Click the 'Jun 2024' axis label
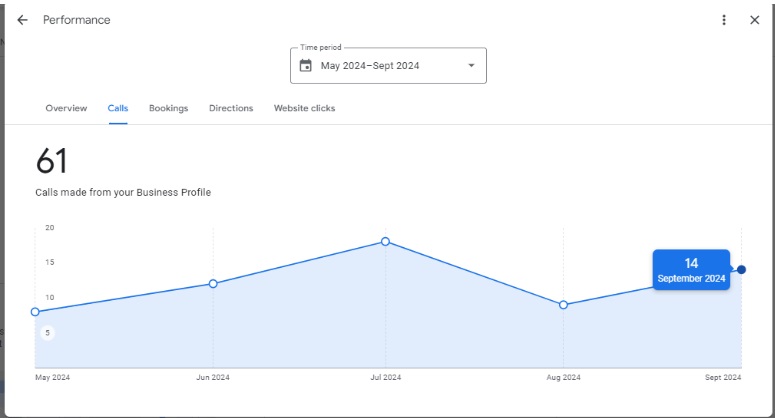 tap(213, 377)
